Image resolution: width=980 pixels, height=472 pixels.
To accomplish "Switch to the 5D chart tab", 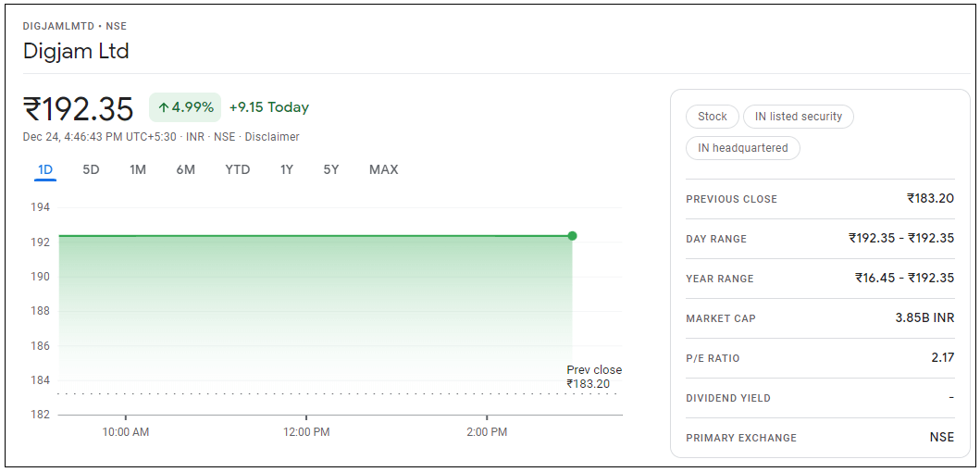I will pos(91,169).
